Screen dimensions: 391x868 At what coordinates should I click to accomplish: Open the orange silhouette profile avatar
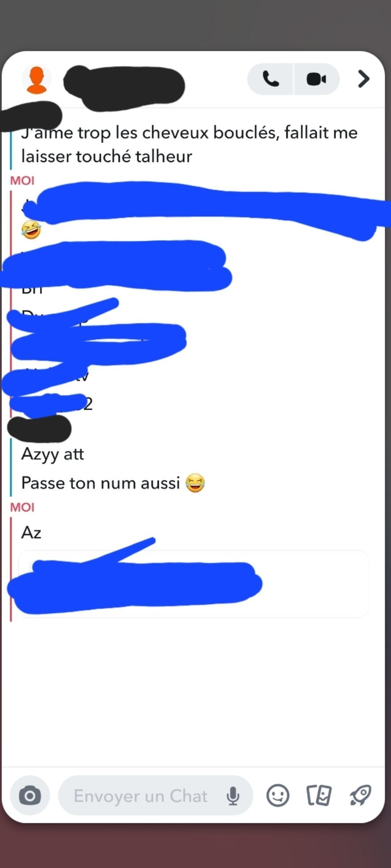36,80
